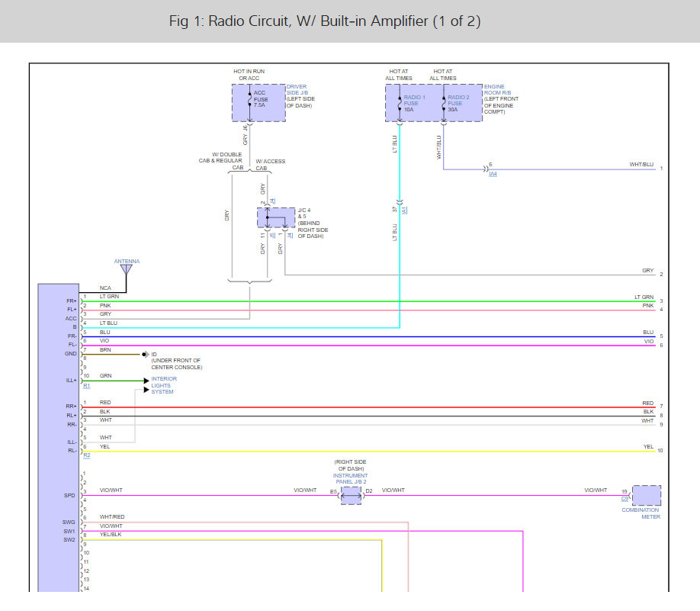The width and height of the screenshot is (700, 611).
Task: Click the 'SW1' pin label
Action: 69,531
